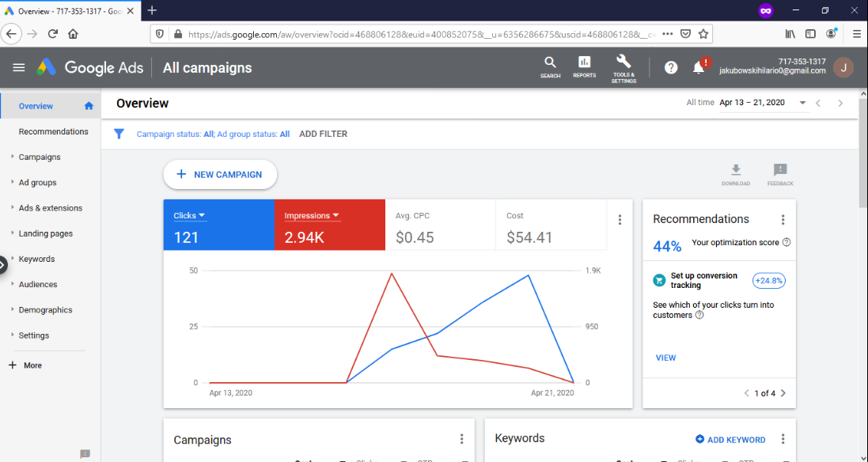Open the date range dropdown
Image resolution: width=868 pixels, height=462 pixels.
tap(764, 103)
